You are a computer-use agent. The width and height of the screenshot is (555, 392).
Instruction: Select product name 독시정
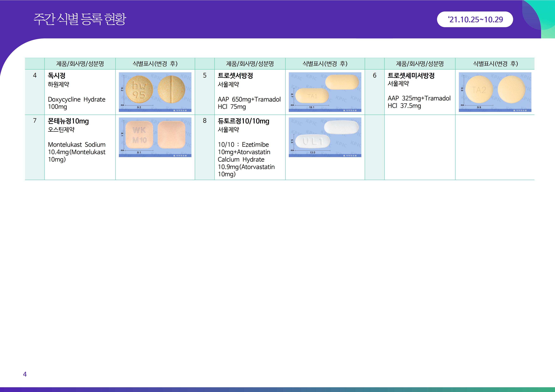tap(57, 76)
